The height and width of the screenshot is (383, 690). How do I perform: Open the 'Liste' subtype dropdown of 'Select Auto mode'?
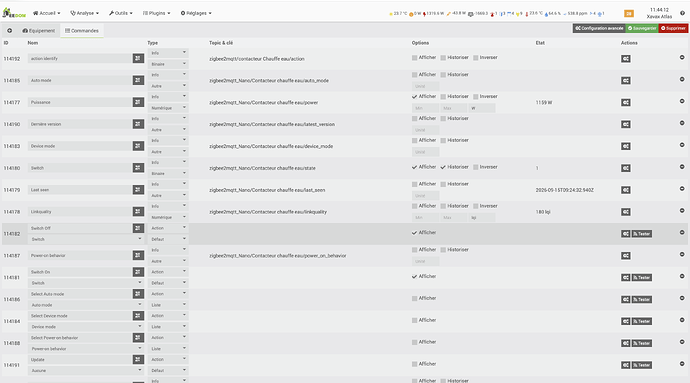(x=168, y=305)
